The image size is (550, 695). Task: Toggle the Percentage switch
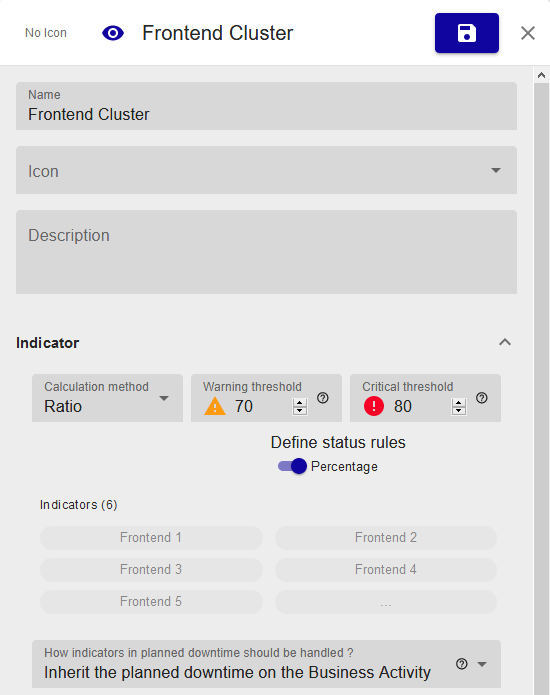(293, 466)
